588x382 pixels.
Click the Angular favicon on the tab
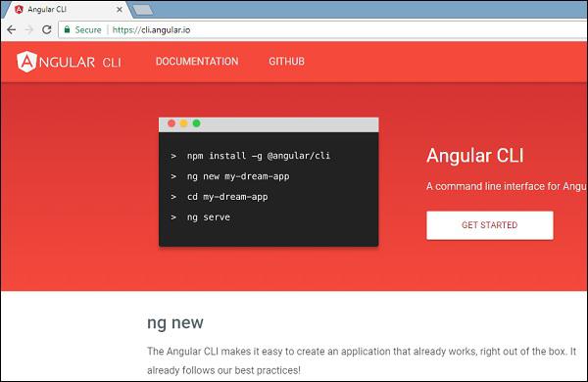[19, 10]
